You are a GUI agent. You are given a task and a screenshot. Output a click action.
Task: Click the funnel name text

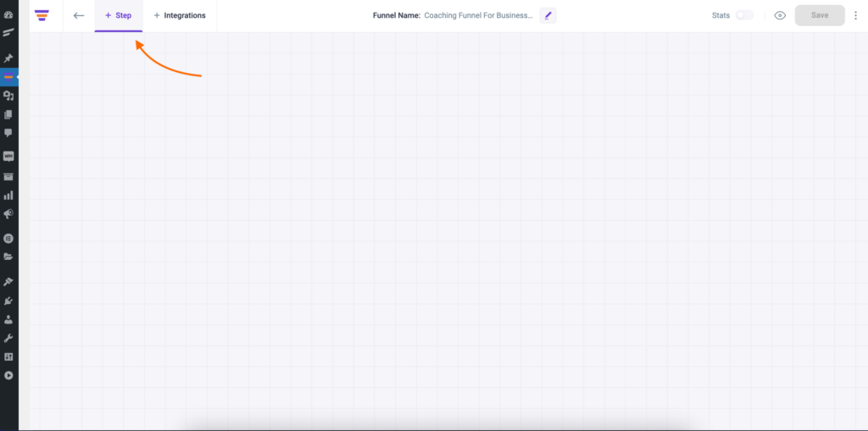click(478, 15)
